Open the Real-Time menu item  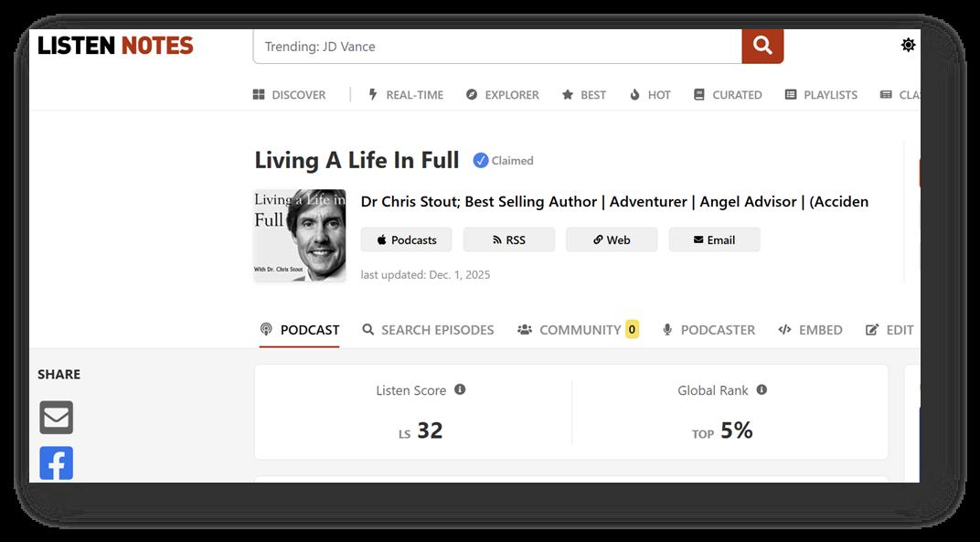(406, 95)
